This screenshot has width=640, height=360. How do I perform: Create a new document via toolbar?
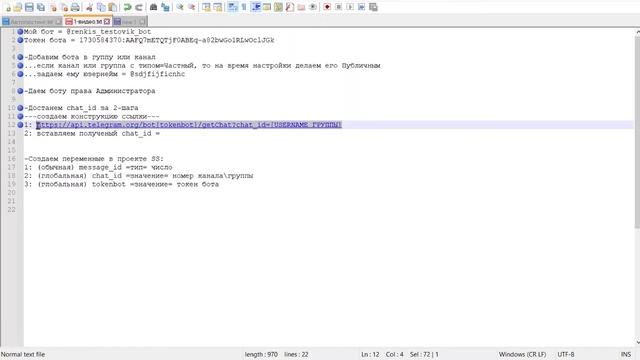coord(8,7)
